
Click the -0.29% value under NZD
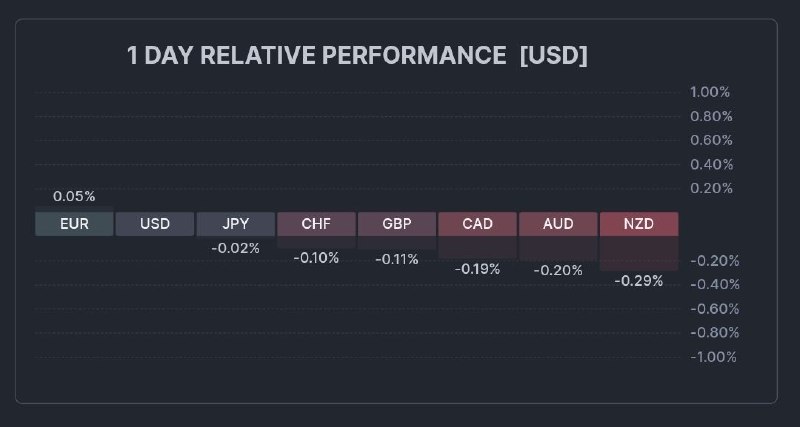point(639,281)
